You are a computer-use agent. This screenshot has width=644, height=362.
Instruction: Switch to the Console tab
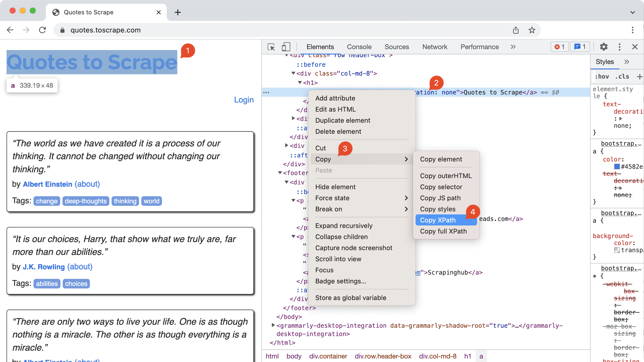359,47
